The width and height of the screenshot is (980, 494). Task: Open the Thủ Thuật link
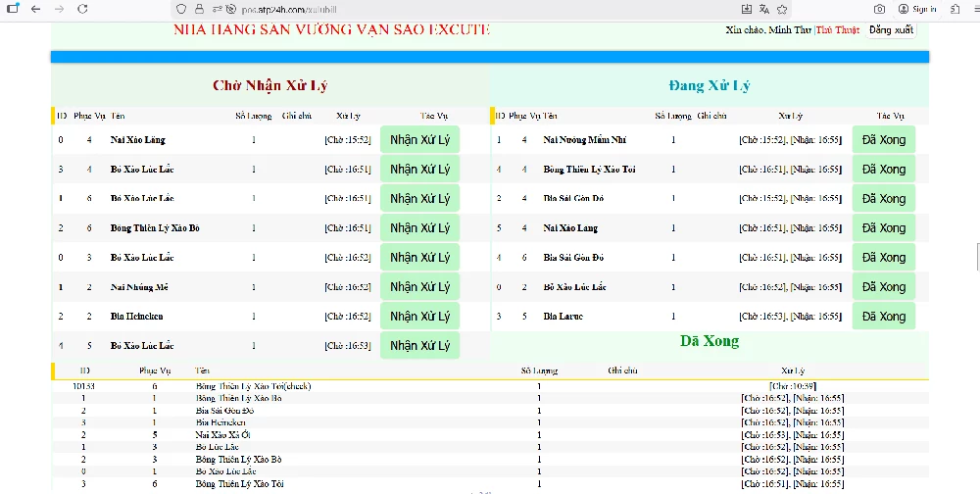click(838, 30)
